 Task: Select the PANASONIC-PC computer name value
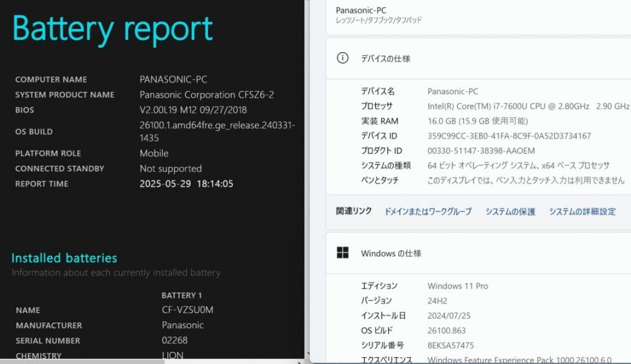pos(174,79)
